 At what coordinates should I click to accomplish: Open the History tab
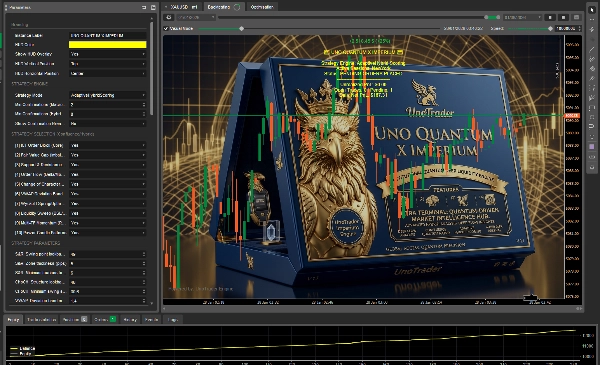click(x=130, y=319)
